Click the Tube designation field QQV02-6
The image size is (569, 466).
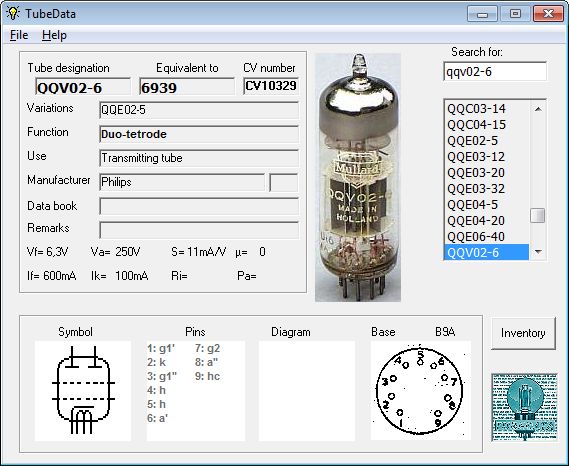pos(83,87)
